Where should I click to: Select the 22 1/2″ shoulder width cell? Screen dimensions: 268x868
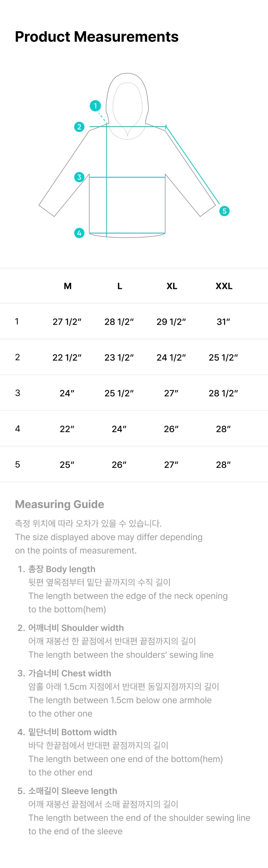click(67, 357)
